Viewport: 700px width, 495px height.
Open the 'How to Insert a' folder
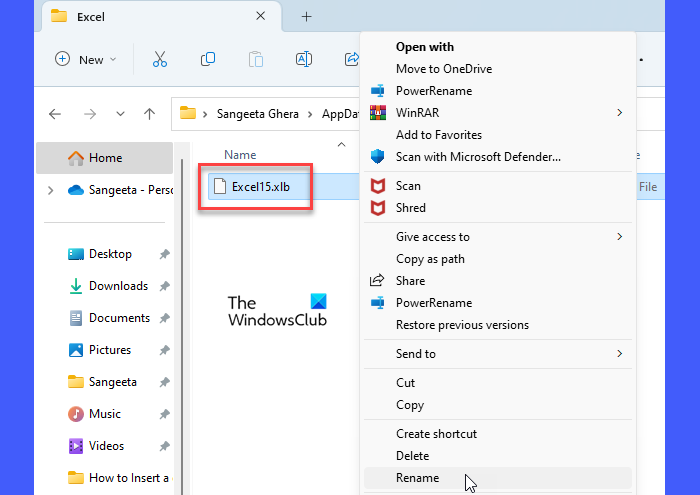pyautogui.click(x=119, y=478)
